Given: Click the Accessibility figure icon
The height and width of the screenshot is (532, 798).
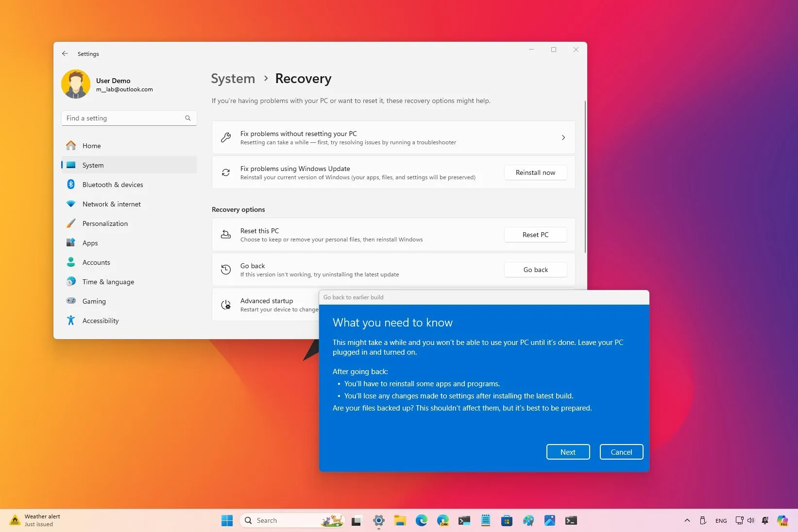Looking at the screenshot, I should click(71, 320).
